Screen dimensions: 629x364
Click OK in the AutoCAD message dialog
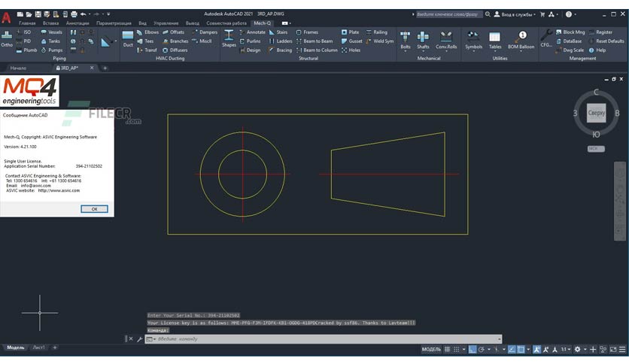[x=94, y=209]
